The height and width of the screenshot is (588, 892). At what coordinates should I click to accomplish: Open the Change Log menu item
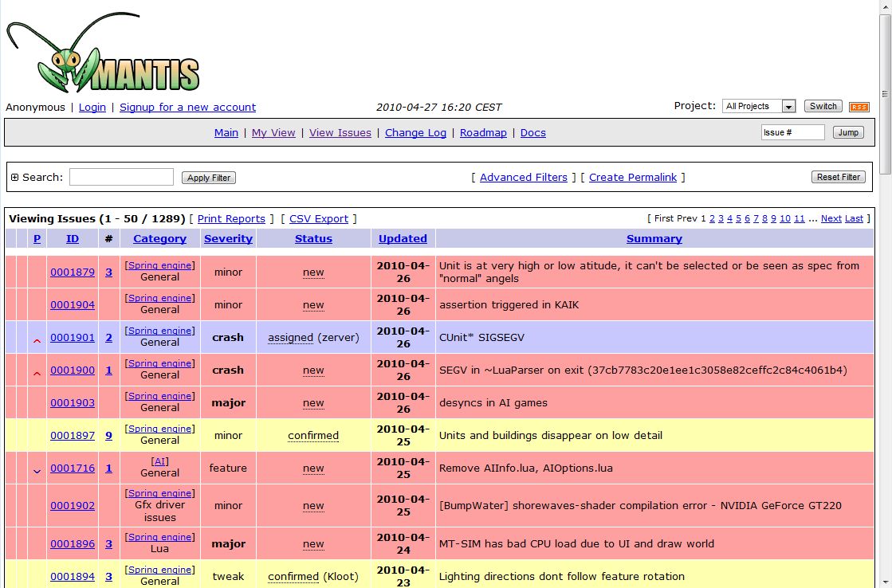(415, 133)
